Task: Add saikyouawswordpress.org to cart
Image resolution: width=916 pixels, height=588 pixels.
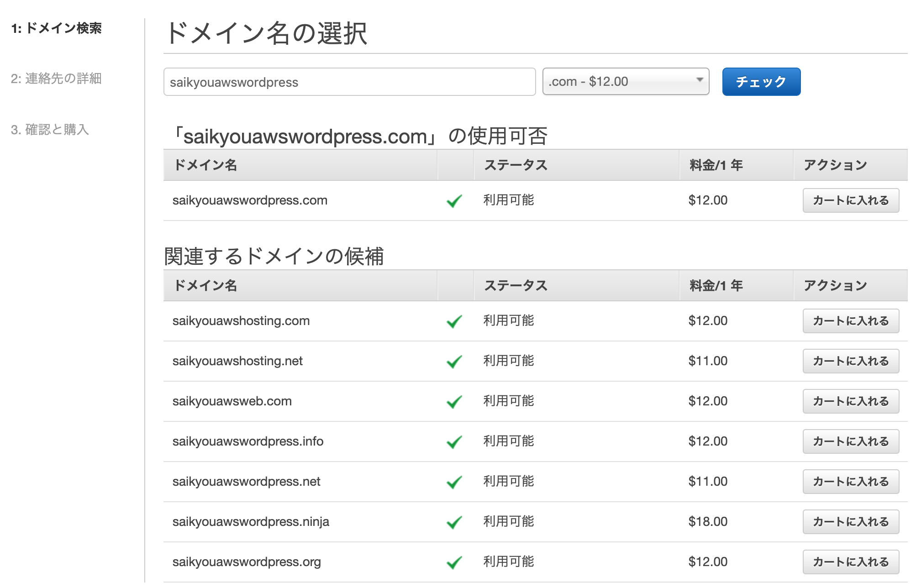Action: [x=850, y=562]
